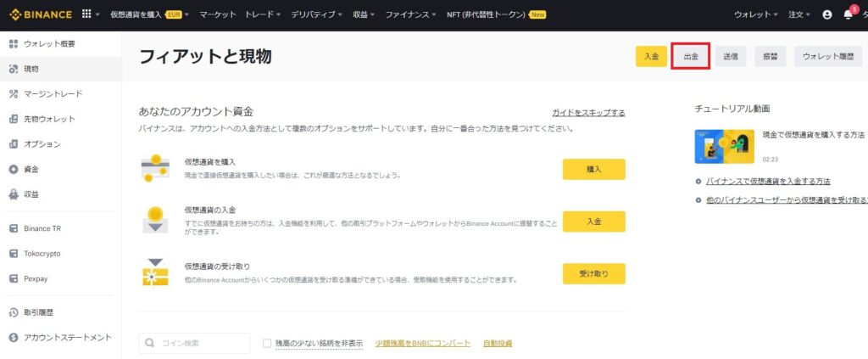Open the notifications bell
868x359 pixels.
(x=848, y=14)
